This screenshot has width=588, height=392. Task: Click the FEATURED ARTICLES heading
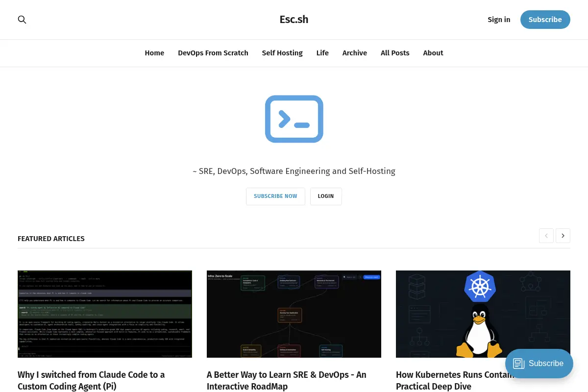51,239
